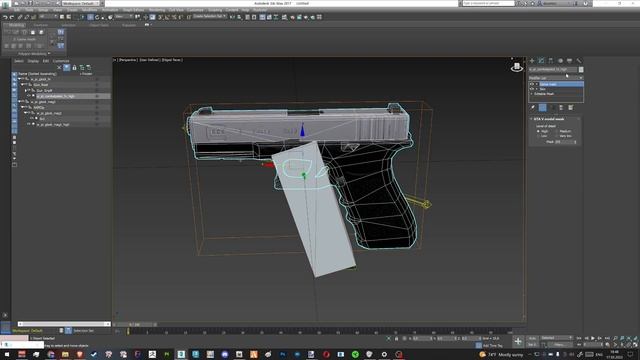Screen dimensions: 640x360
Task: Click the Align tool icon
Action: click(239, 17)
